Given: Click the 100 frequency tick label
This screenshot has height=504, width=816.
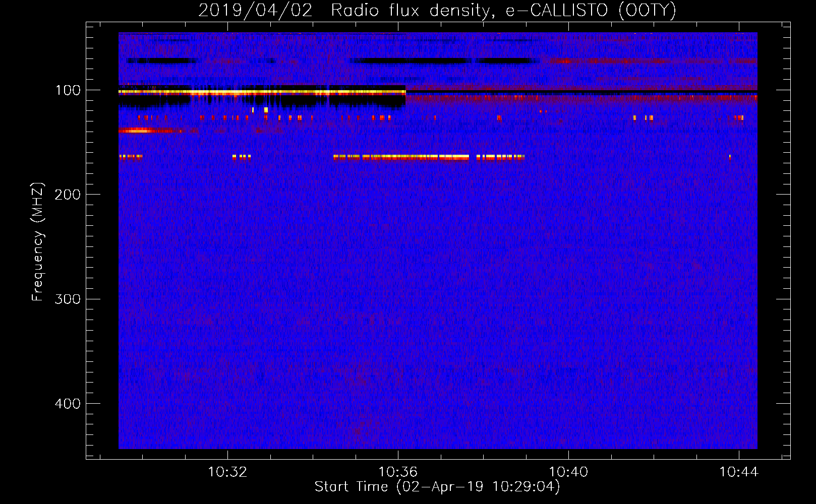Looking at the screenshot, I should 68,90.
